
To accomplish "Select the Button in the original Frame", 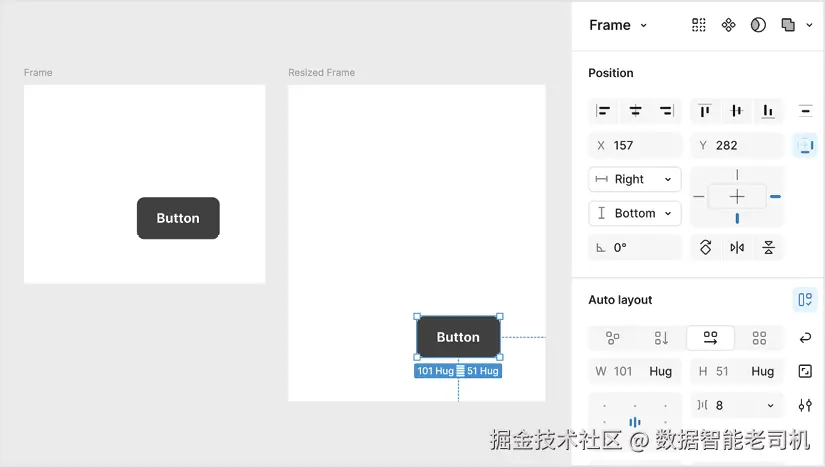I will point(178,218).
